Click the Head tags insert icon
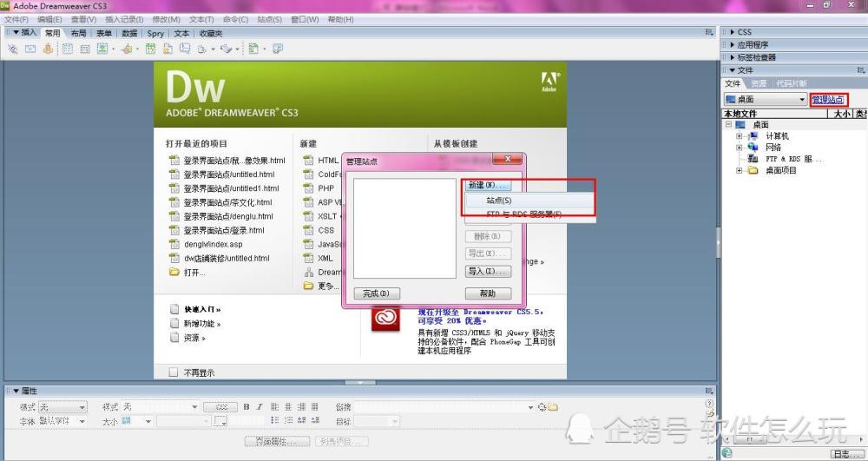Image resolution: width=868 pixels, height=461 pixels. coord(202,49)
